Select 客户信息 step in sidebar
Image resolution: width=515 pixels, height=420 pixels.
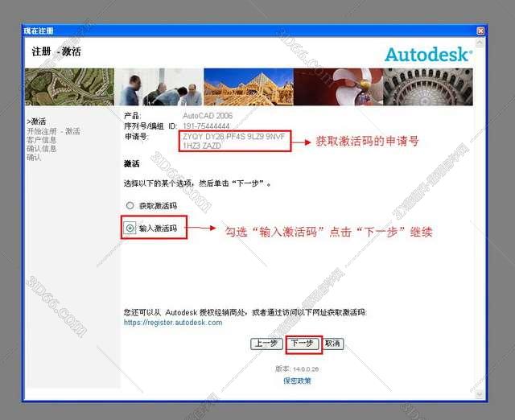(41, 139)
